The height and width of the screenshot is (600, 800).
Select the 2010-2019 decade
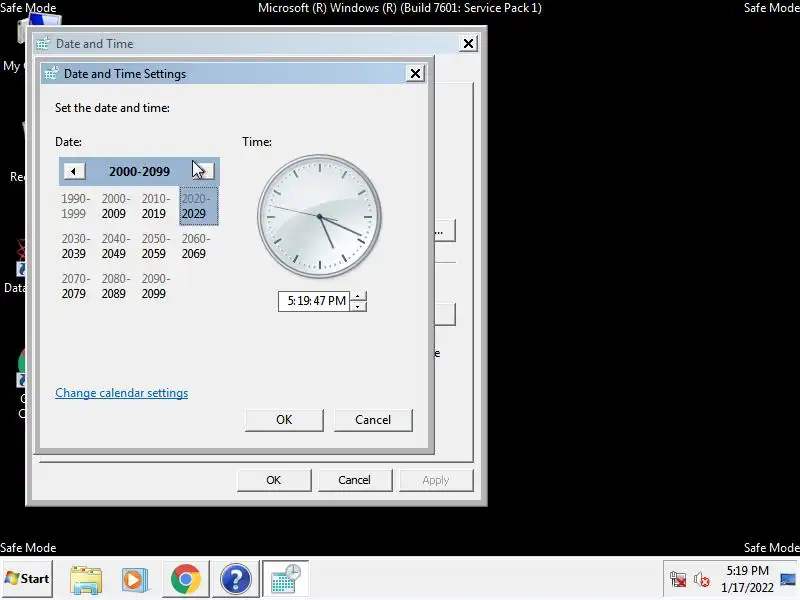[x=154, y=206]
